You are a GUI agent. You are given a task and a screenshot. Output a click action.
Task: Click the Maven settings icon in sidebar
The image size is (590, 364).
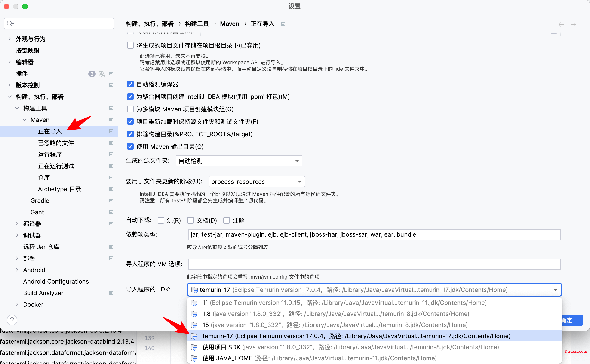pos(111,119)
